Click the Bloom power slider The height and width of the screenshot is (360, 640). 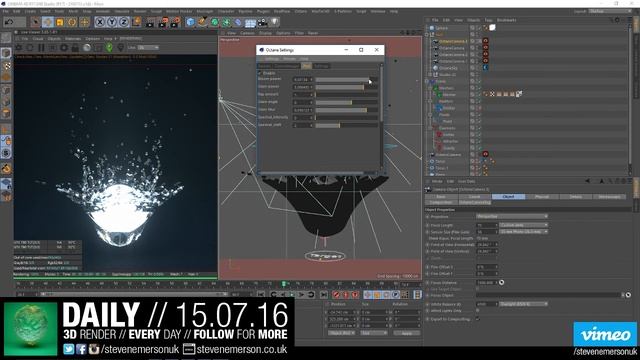click(346, 79)
